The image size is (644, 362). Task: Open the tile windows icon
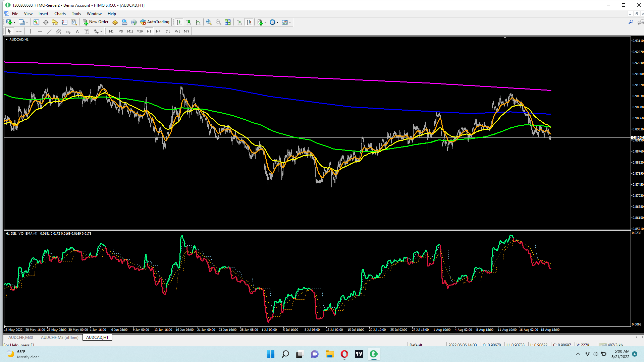[228, 22]
